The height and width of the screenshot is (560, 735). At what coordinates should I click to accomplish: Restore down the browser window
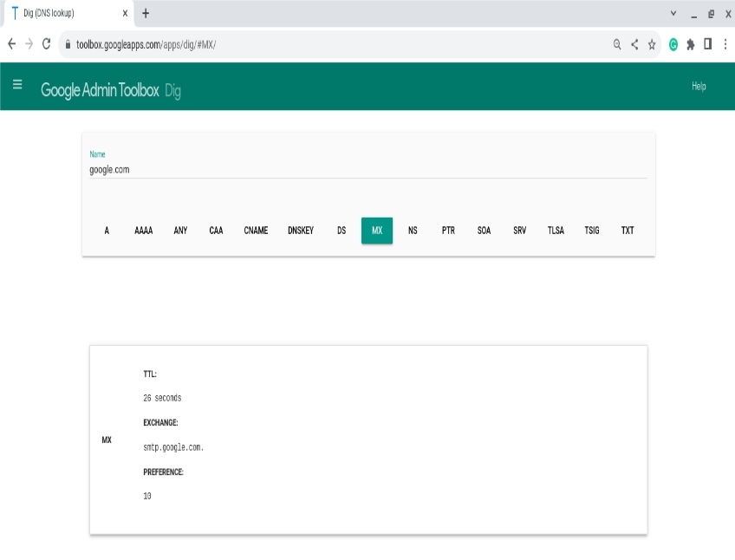[x=711, y=14]
